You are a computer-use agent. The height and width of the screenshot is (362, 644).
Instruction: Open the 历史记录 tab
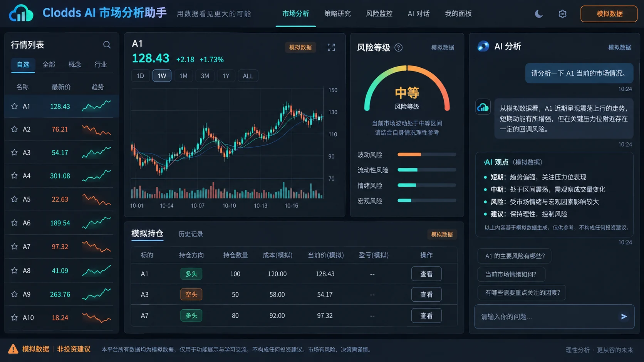(x=191, y=234)
